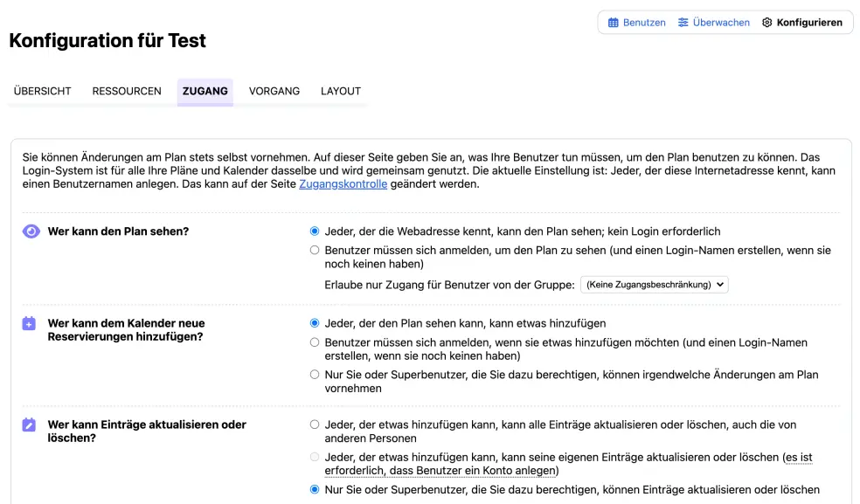Switch to the RESSOURCEN tab
The height and width of the screenshot is (504, 860).
coord(126,91)
